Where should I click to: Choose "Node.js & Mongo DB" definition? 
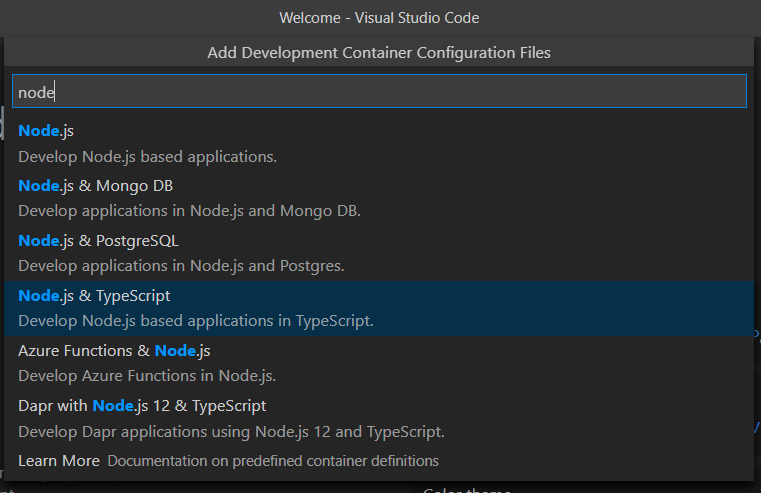pos(379,198)
